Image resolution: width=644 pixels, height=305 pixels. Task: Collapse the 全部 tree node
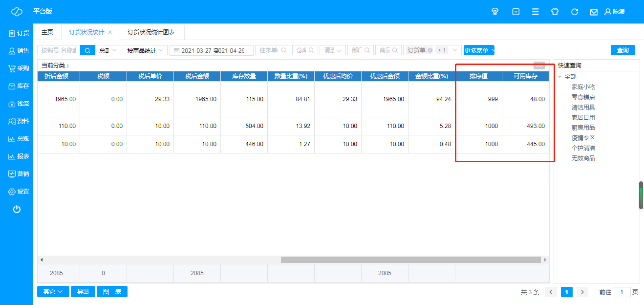[x=560, y=77]
